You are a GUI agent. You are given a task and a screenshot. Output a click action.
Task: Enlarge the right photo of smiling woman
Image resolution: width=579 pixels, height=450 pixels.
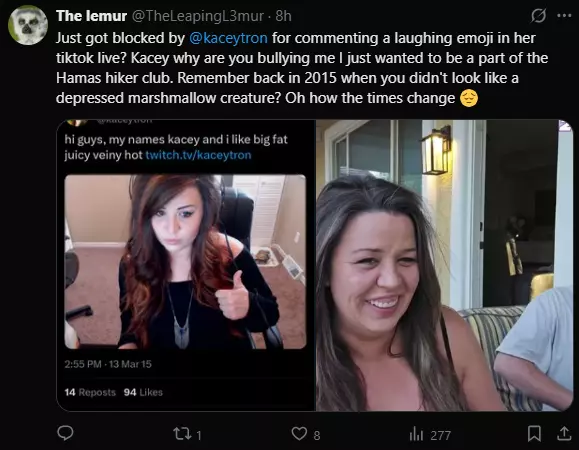pos(445,265)
